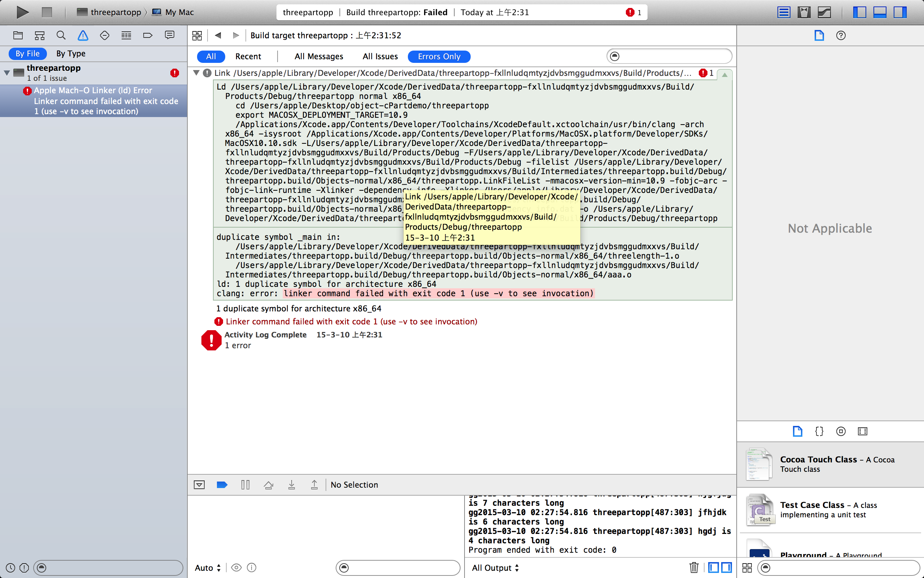
Task: Select the By File filter
Action: (27, 53)
